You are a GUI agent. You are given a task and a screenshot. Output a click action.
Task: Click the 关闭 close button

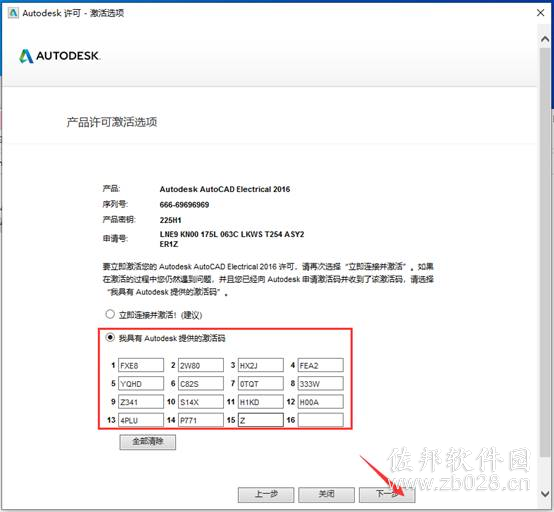click(x=326, y=494)
